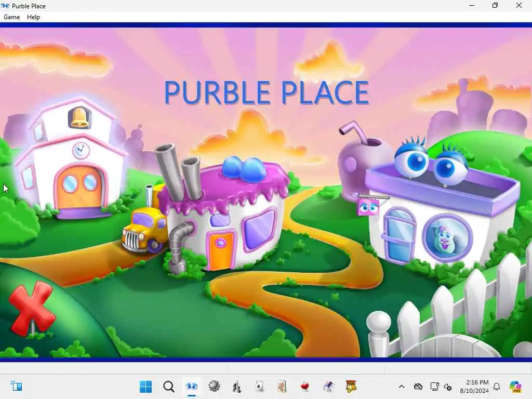Image resolution: width=532 pixels, height=399 pixels.
Task: Launch Mahjong Titans from the taskbar
Action: click(x=282, y=387)
